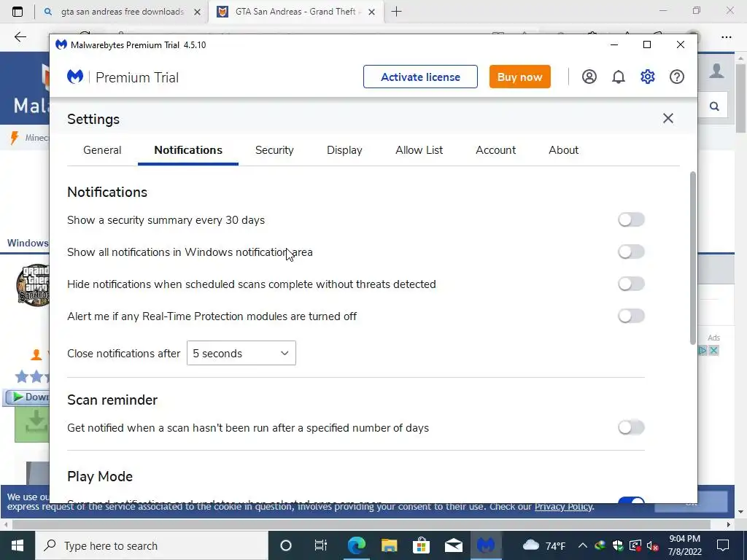
Task: Open the About settings tab
Action: tap(564, 150)
